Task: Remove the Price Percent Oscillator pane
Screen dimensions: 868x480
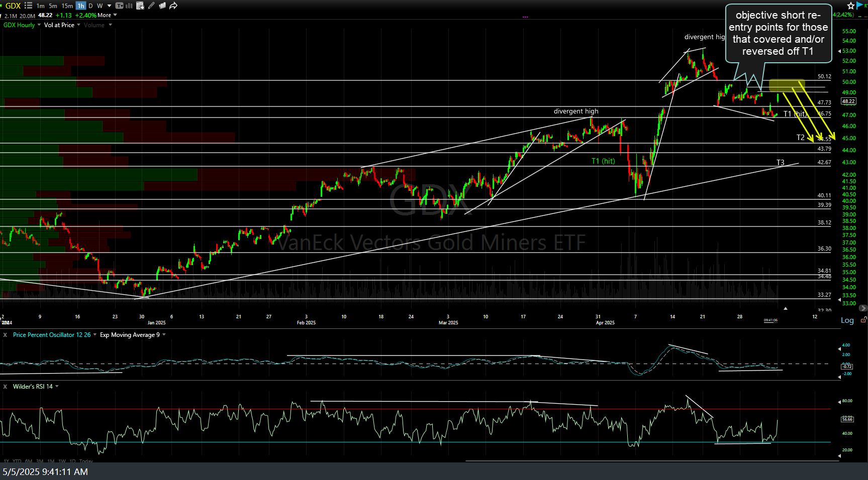Action: click(x=5, y=335)
